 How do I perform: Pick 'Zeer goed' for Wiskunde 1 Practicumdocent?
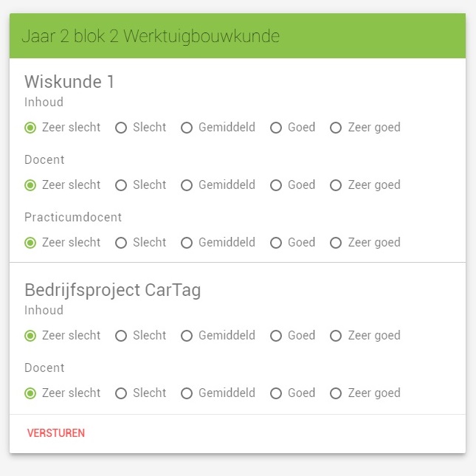click(x=336, y=243)
